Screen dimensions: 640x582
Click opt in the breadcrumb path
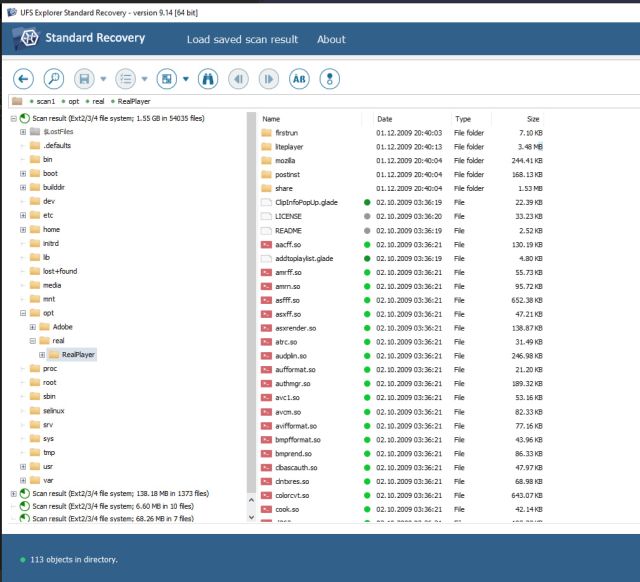(x=73, y=101)
